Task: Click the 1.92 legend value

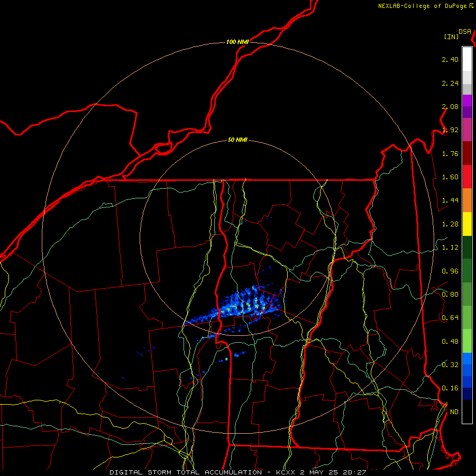Action: [x=450, y=130]
